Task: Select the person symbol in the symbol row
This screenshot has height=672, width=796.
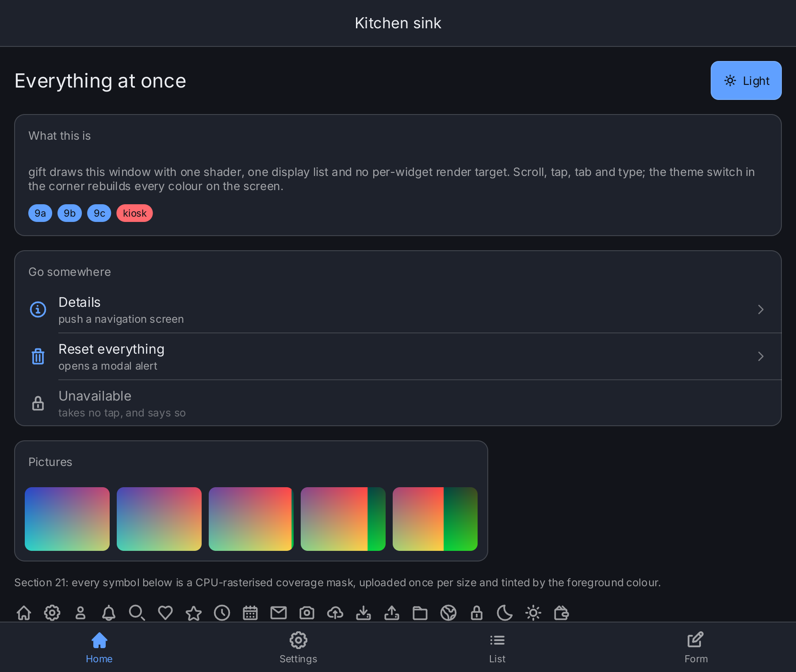Action: (x=80, y=613)
